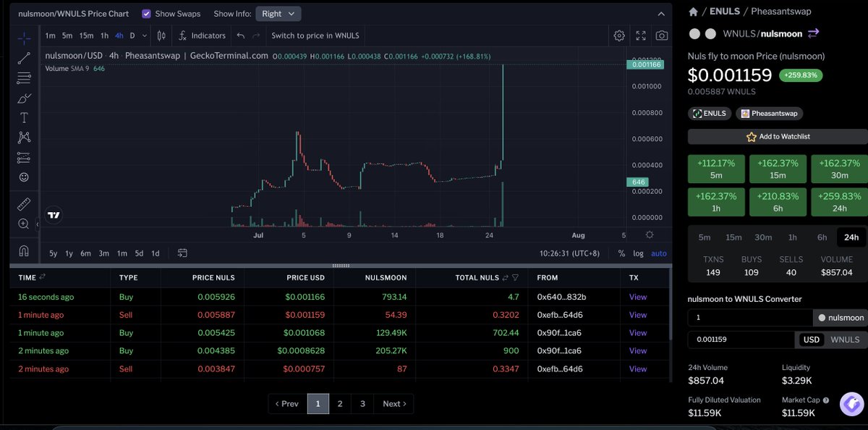
Task: Toggle log scale on price axis
Action: coord(638,253)
